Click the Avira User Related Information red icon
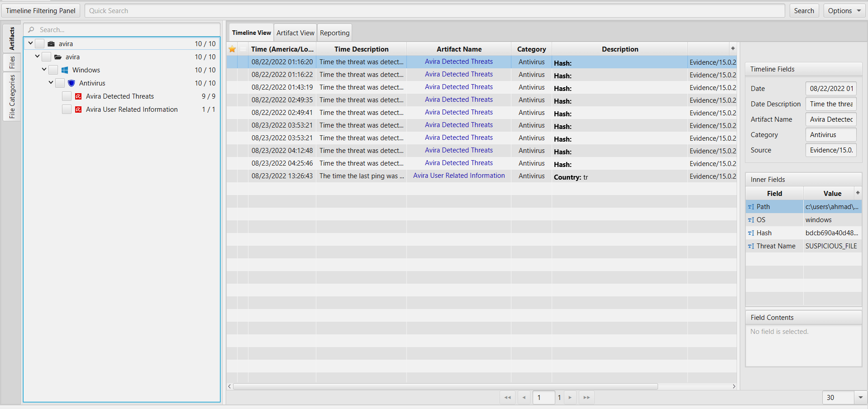Screen dimensions: 868x409 (x=78, y=109)
